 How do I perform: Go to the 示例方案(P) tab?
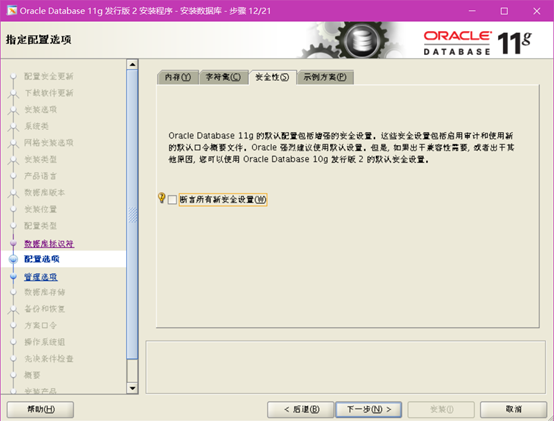(x=325, y=77)
